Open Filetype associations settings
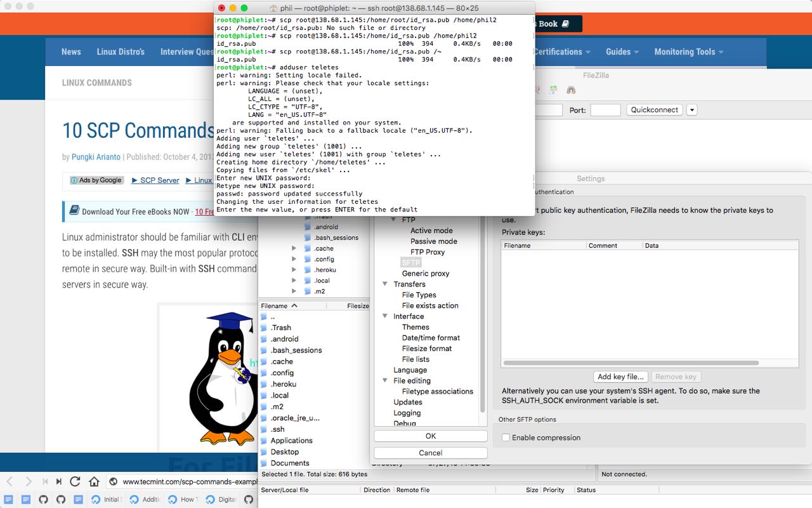Viewport: 812px width, 508px height. click(x=438, y=392)
